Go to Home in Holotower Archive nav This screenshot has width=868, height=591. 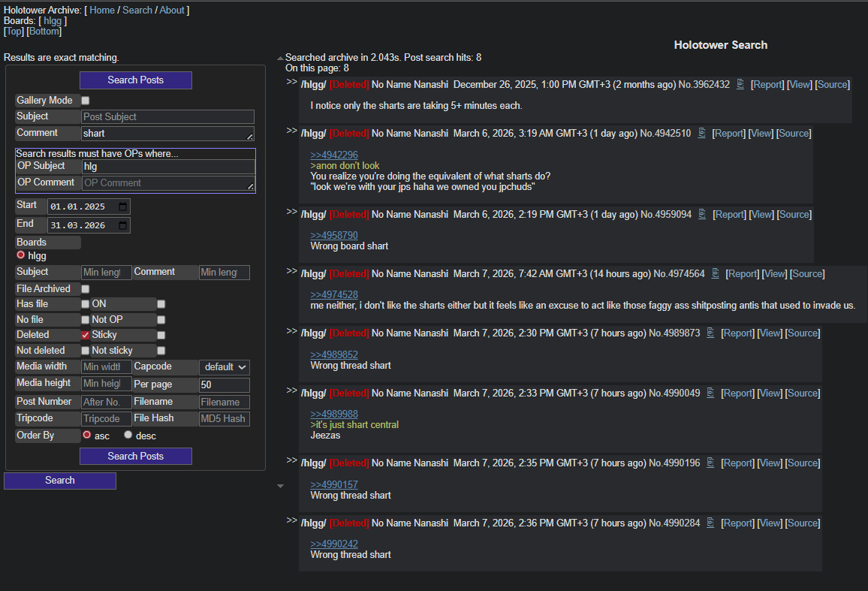point(102,10)
